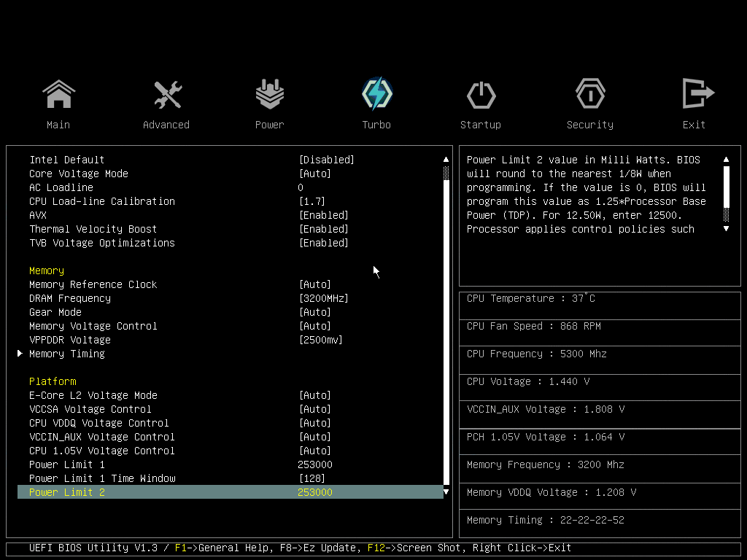
Task: Switch to the Advanced tab label
Action: 166,125
